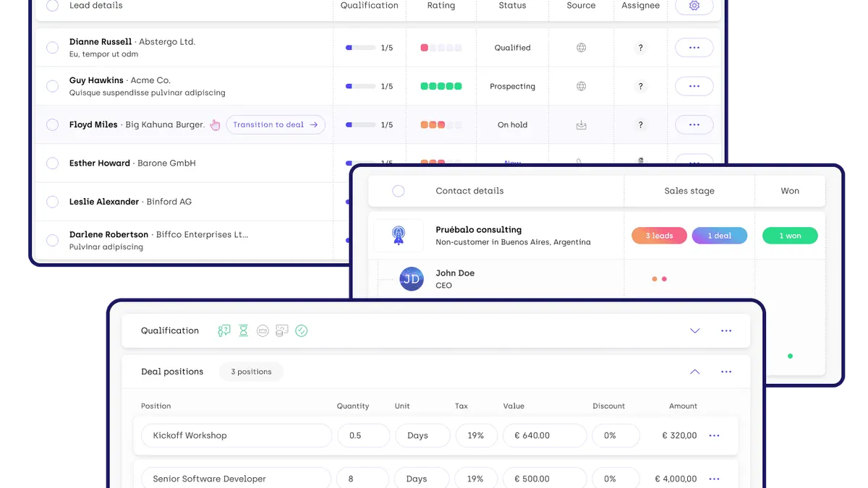This screenshot has width=868, height=488.
Task: Click the green checkmark circle qualification icon
Action: click(302, 330)
